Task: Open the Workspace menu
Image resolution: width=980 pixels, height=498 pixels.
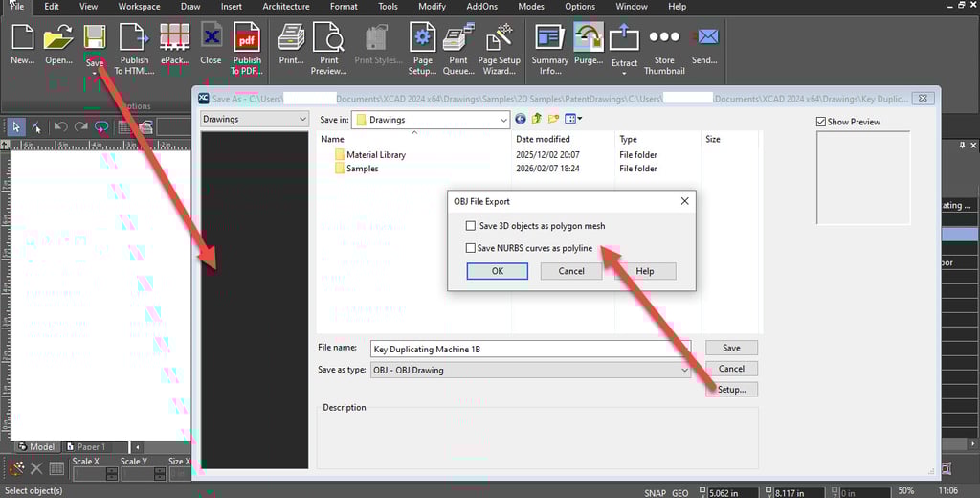Action: tap(140, 7)
